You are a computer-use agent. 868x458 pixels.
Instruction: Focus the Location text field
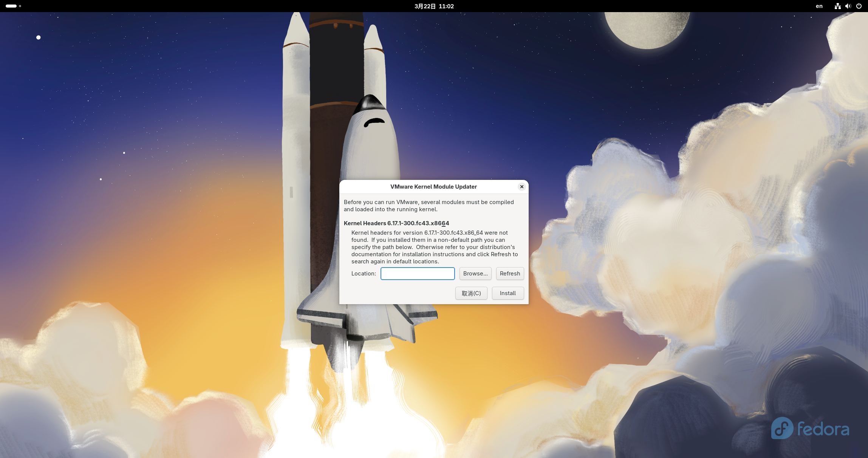(417, 274)
